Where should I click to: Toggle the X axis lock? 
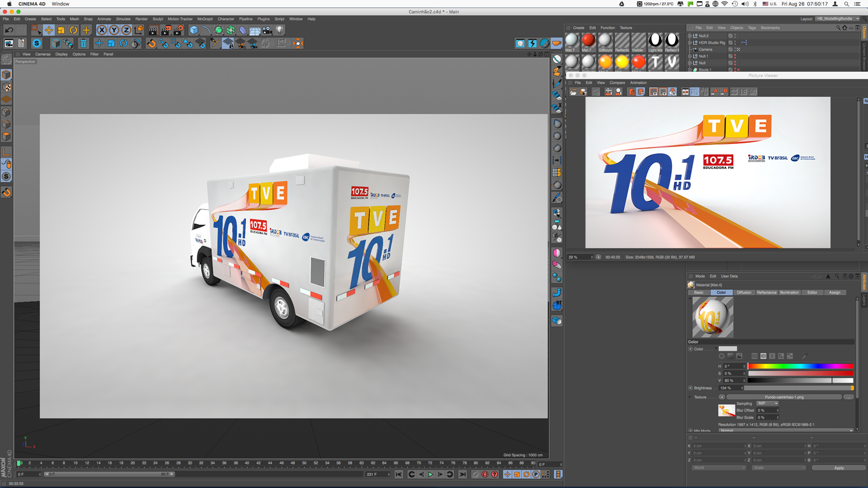click(102, 30)
